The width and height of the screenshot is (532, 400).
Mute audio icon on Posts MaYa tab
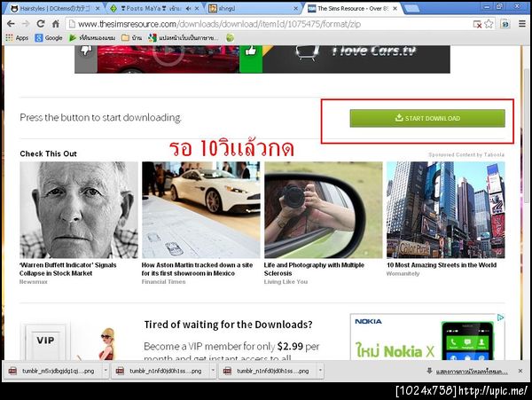point(188,9)
